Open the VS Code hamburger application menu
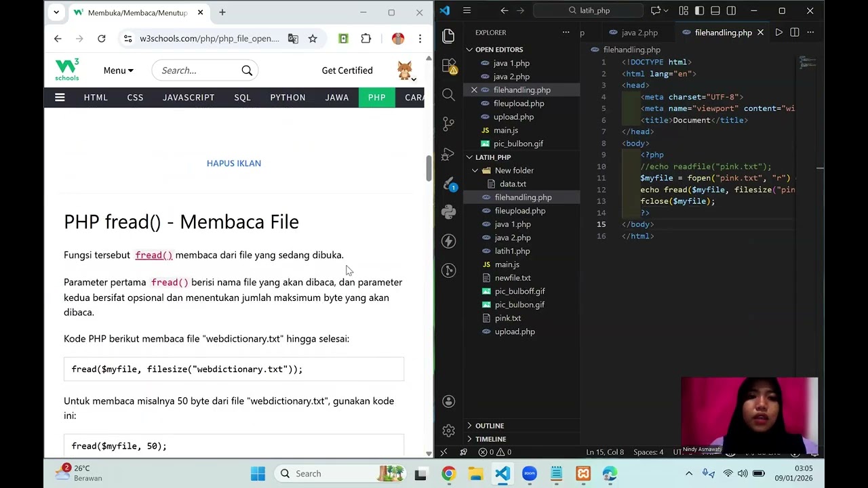The image size is (868, 488). pyautogui.click(x=467, y=10)
